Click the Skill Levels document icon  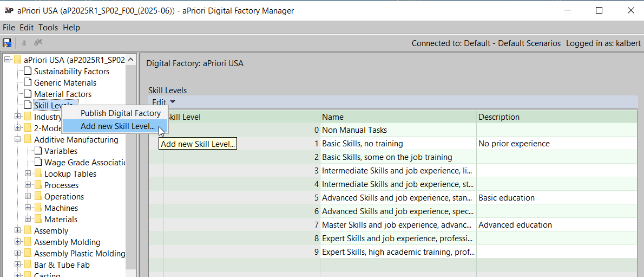point(28,105)
